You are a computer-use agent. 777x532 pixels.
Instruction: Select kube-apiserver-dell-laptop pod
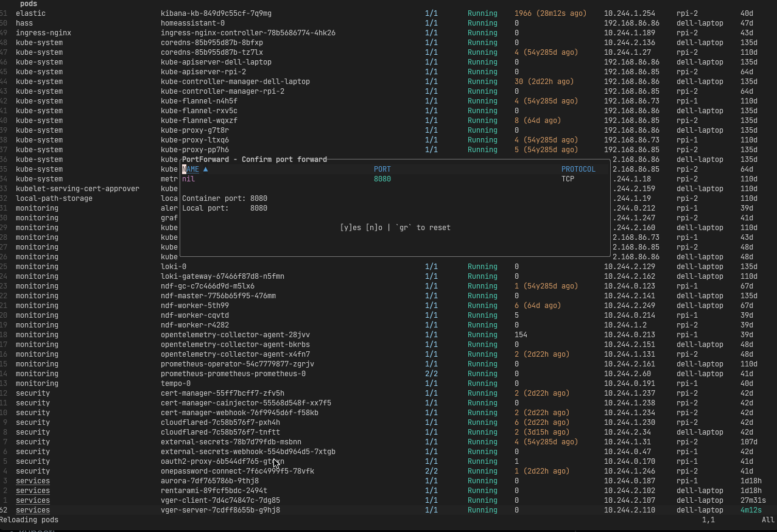coord(216,62)
